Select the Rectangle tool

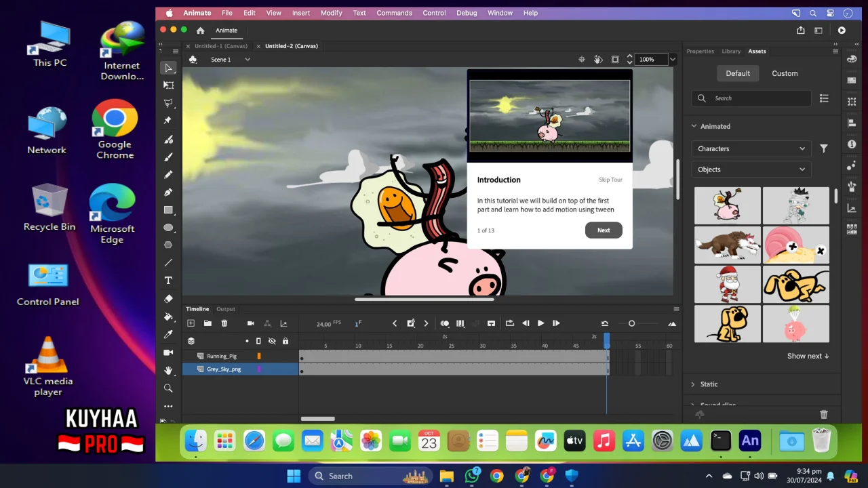168,210
